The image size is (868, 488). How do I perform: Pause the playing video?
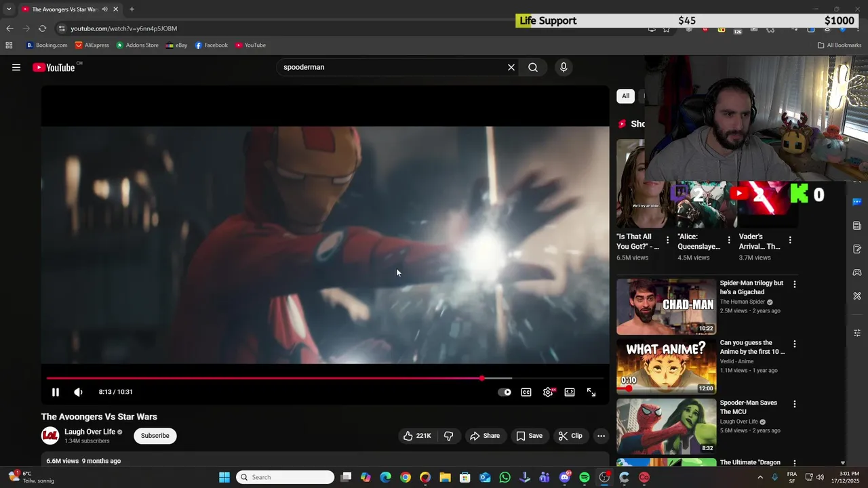coord(56,392)
